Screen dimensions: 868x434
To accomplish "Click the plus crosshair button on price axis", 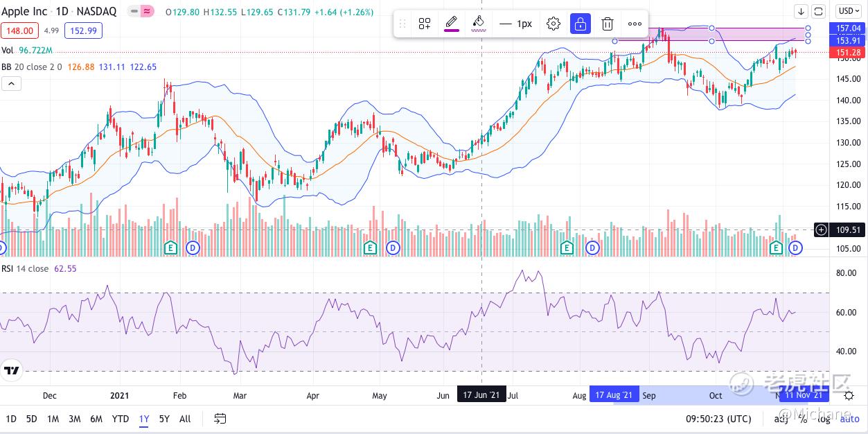I will (821, 229).
